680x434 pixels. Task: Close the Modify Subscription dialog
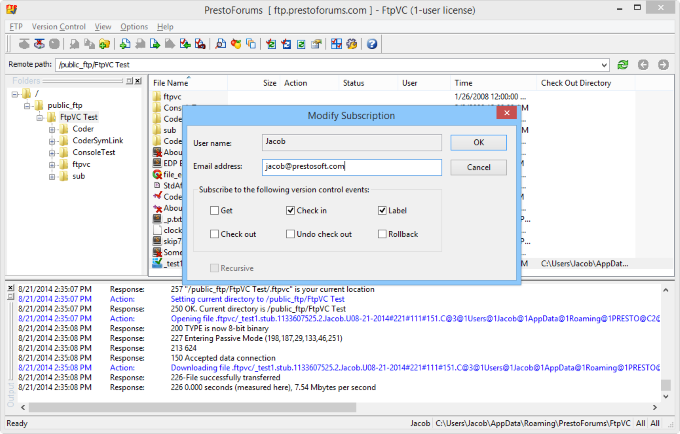point(506,113)
